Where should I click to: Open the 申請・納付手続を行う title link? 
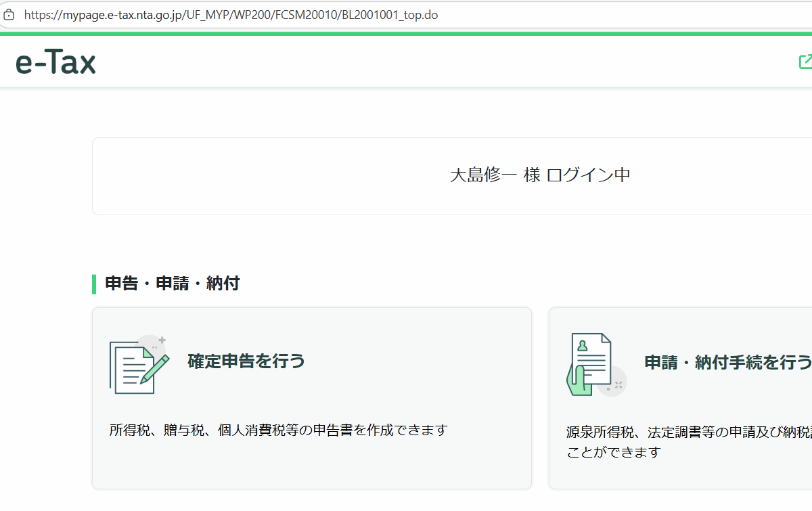click(x=727, y=362)
